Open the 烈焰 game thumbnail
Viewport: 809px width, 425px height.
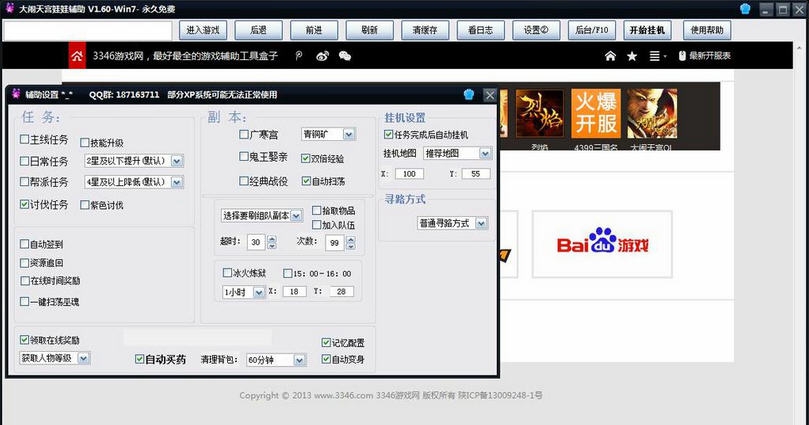coord(540,113)
